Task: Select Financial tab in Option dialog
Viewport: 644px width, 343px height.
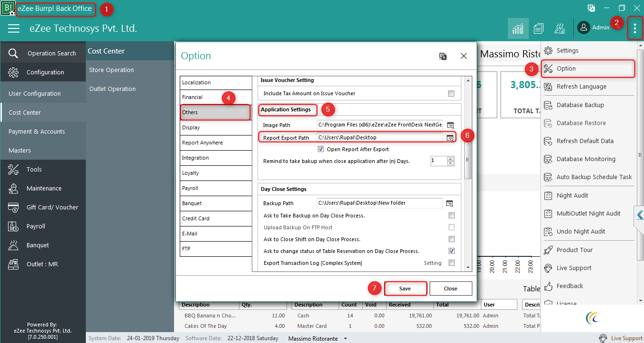Action: pyautogui.click(x=216, y=97)
